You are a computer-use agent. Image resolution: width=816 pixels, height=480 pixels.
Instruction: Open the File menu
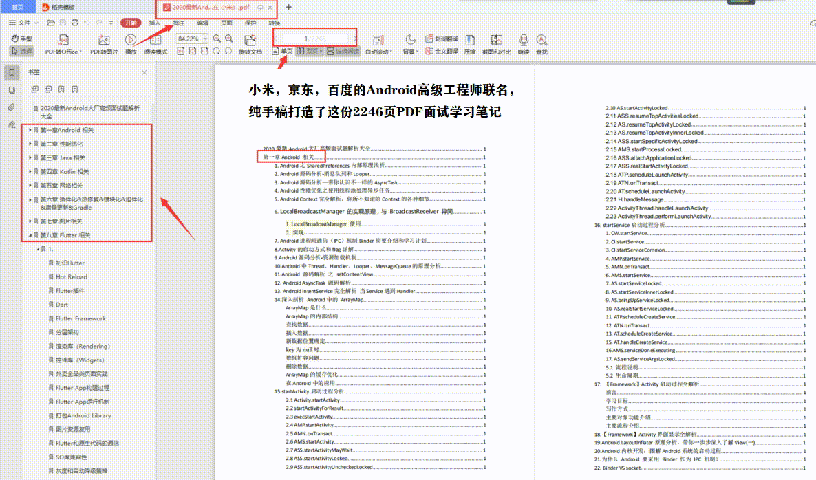click(23, 23)
